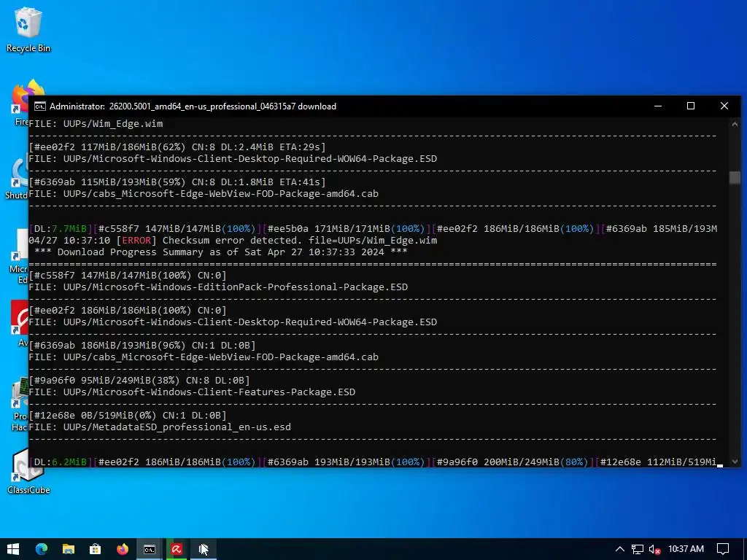
Task: Click the console scrollbar up arrow
Action: pos(735,124)
